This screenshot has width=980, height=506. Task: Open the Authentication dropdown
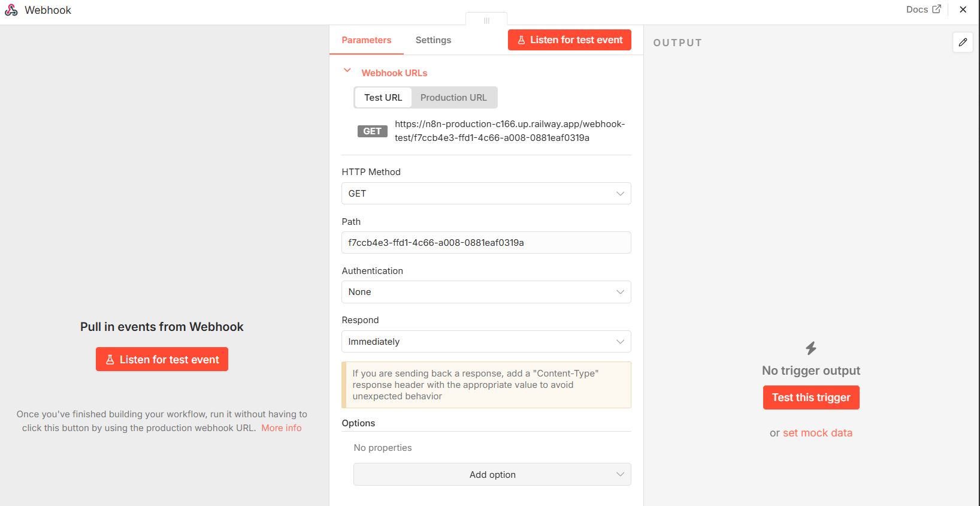click(x=486, y=292)
